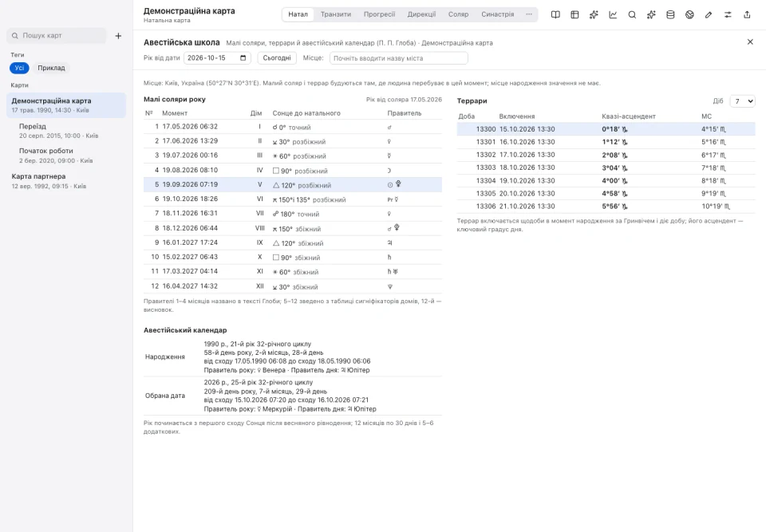Switch to the Натал tab
This screenshot has height=532, width=766.
(298, 14)
